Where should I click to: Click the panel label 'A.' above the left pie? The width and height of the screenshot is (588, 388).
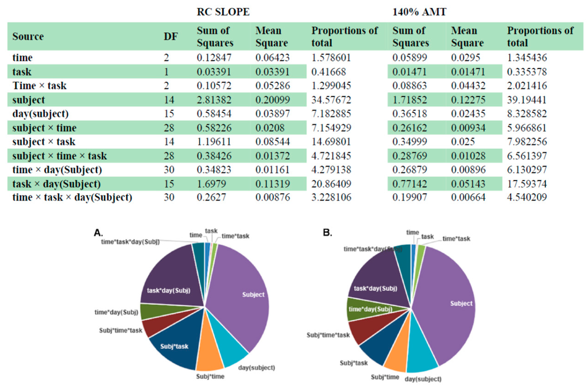click(x=99, y=232)
